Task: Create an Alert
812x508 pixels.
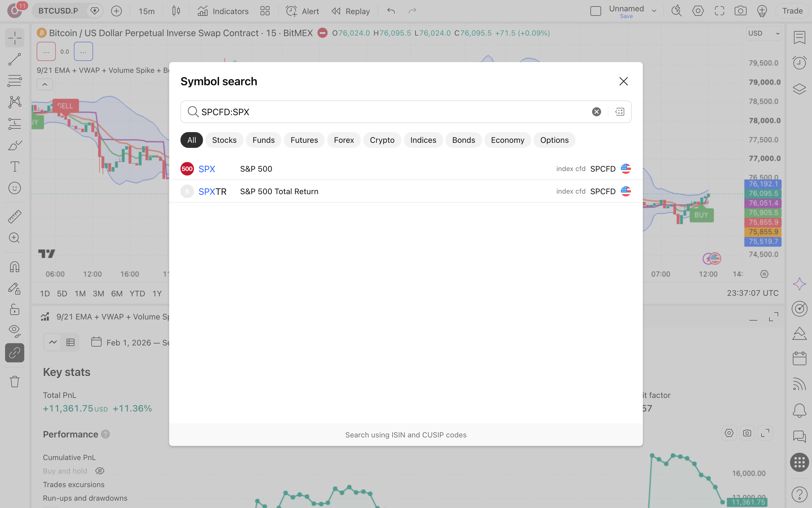Action: coord(302,11)
